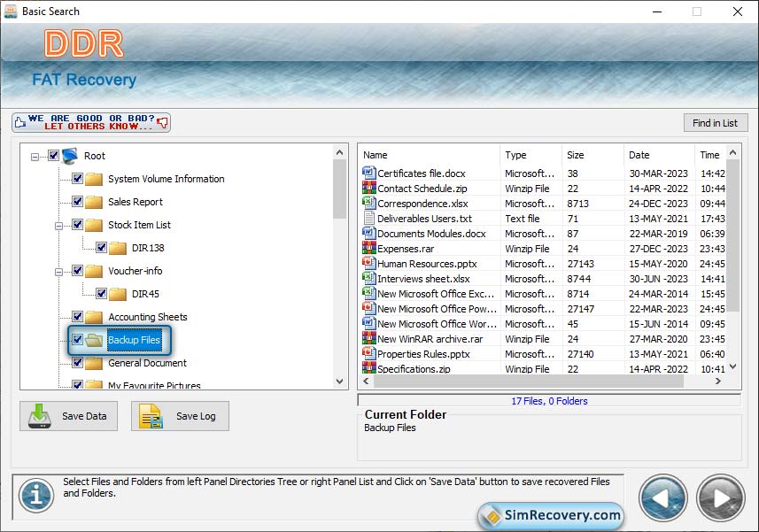Image resolution: width=759 pixels, height=532 pixels.
Task: Click the Save Log button
Action: coord(180,416)
